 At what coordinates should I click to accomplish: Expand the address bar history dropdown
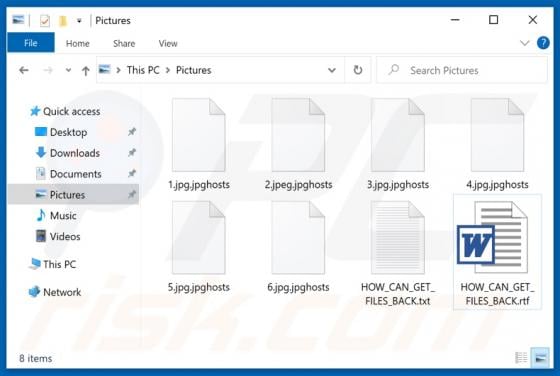click(x=332, y=70)
